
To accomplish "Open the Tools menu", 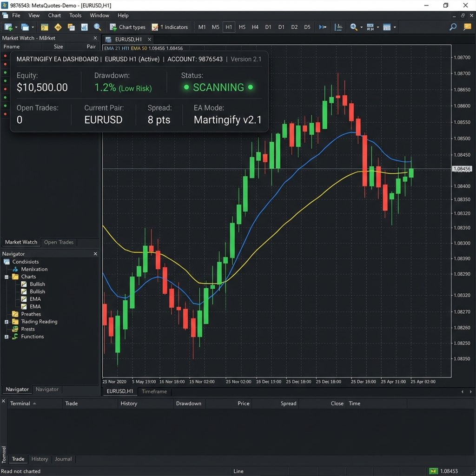I will coord(75,15).
